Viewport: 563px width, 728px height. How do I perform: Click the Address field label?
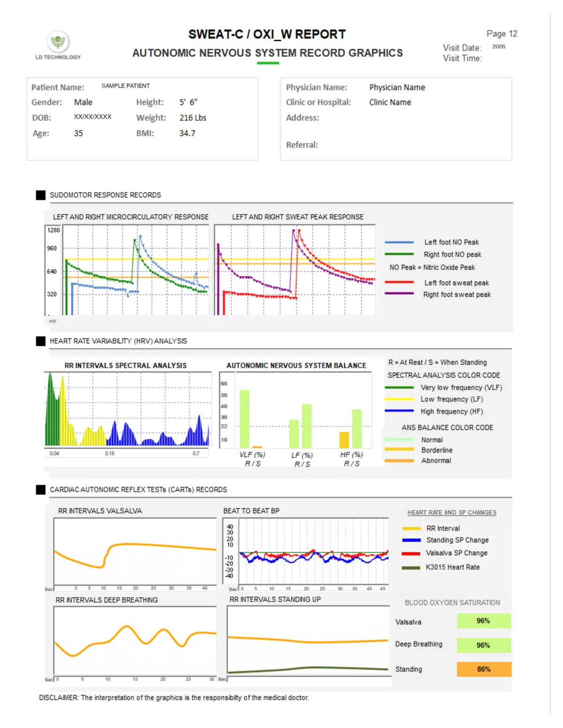click(302, 118)
